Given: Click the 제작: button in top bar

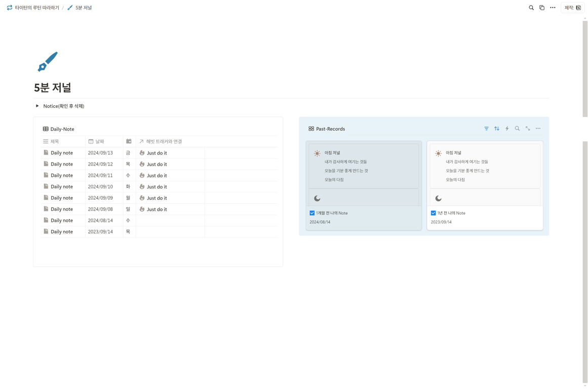Looking at the screenshot, I should pos(572,8).
